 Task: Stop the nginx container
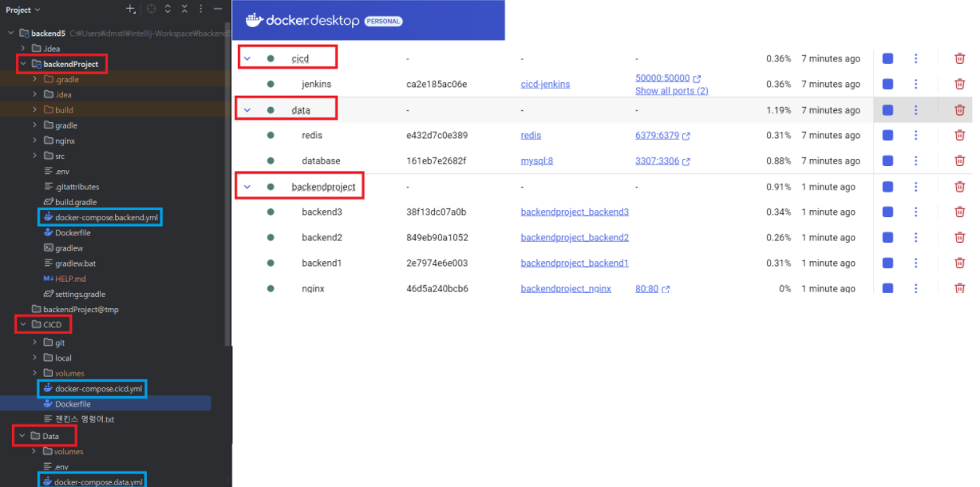(887, 288)
